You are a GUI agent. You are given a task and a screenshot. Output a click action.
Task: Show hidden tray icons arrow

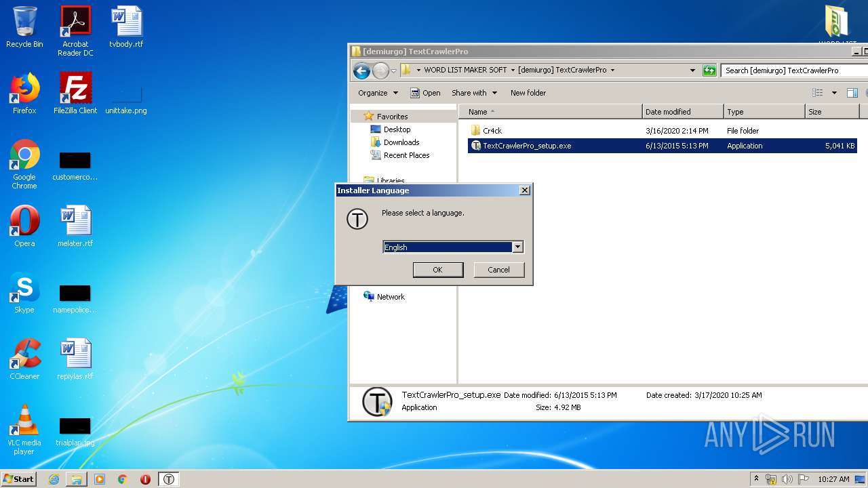pos(756,479)
